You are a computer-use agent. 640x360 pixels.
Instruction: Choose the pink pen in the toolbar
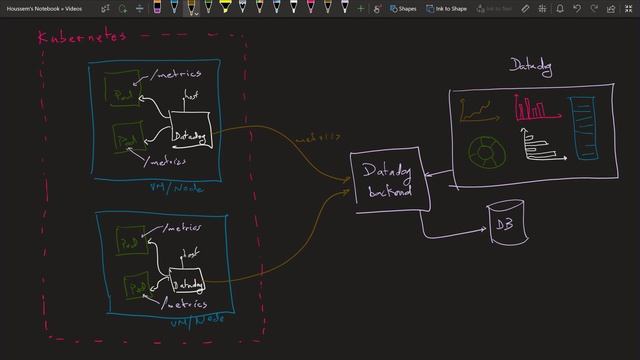(311, 7)
